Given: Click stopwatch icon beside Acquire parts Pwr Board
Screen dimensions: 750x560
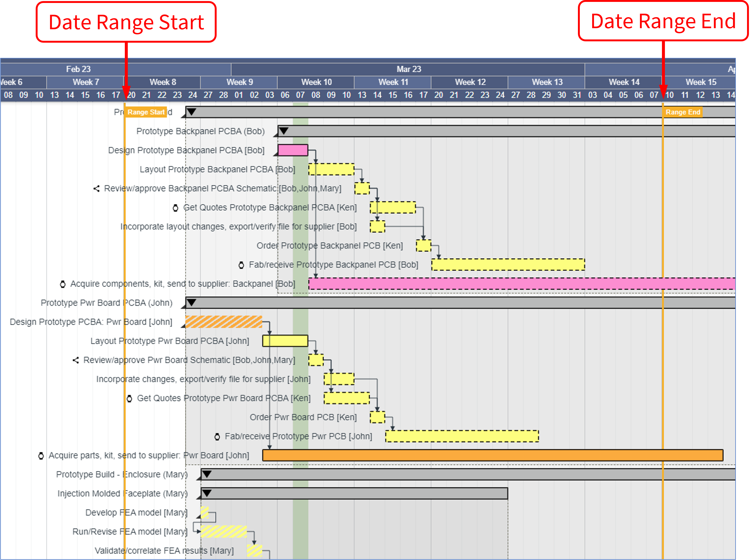Looking at the screenshot, I should [x=41, y=456].
